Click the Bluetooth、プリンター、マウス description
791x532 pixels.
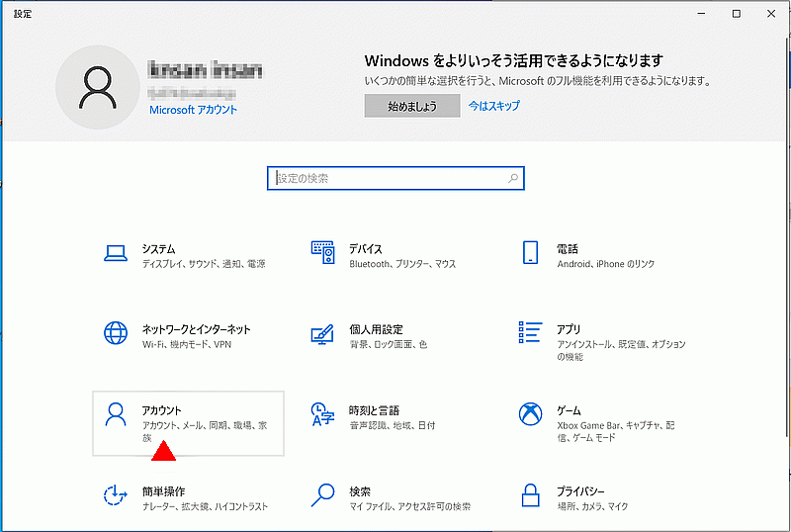tap(402, 264)
